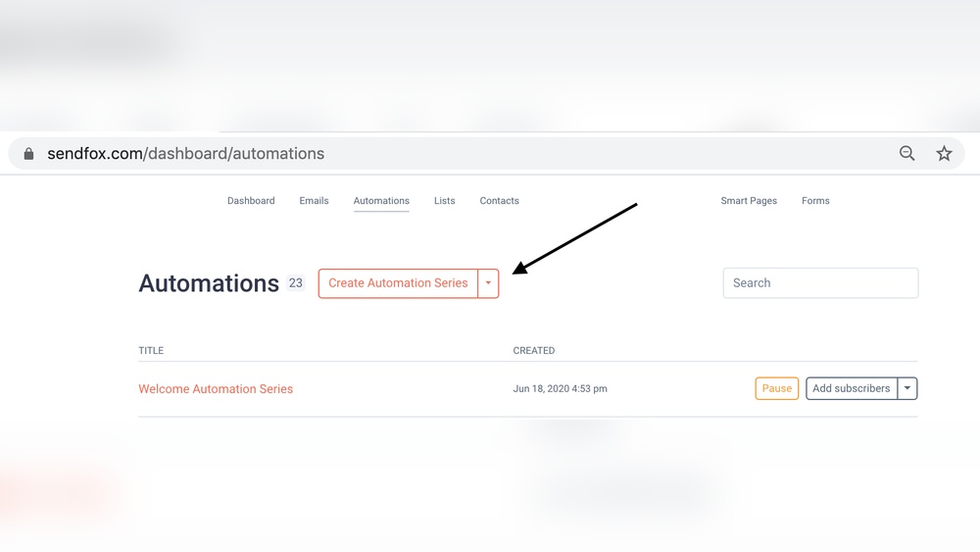
Task: Open the Add subscribers dropdown arrow
Action: 907,388
